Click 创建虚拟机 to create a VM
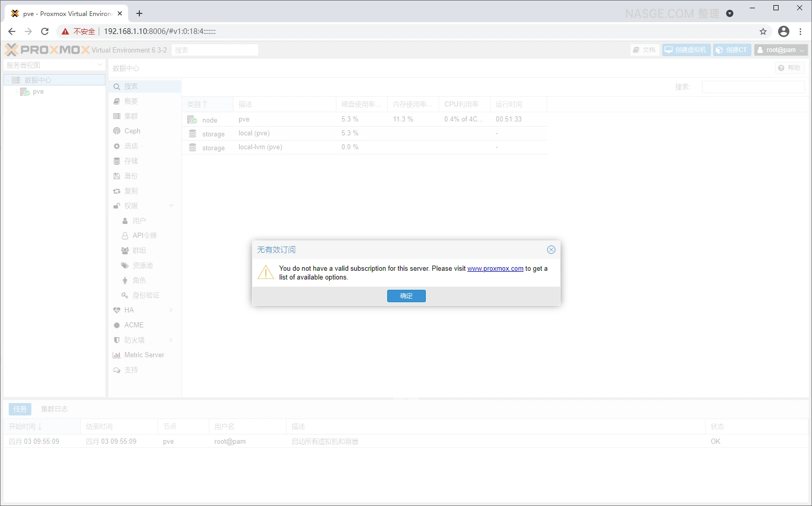 [x=686, y=50]
